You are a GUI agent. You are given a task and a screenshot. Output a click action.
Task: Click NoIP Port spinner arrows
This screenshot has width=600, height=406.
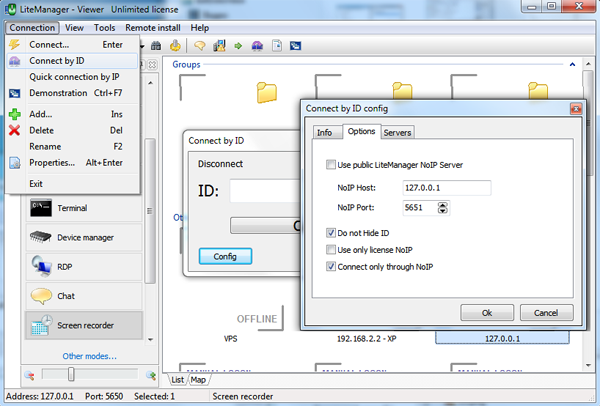tap(443, 208)
